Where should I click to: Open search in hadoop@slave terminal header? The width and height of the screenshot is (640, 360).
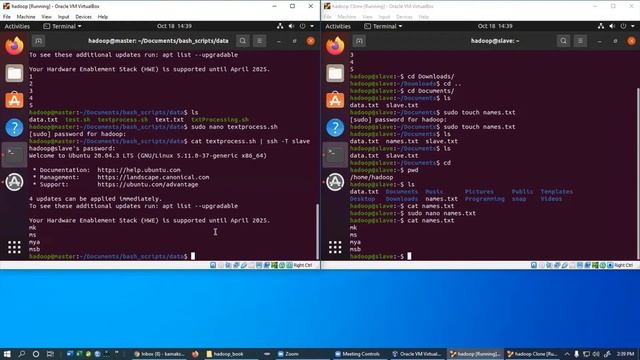[x=564, y=41]
